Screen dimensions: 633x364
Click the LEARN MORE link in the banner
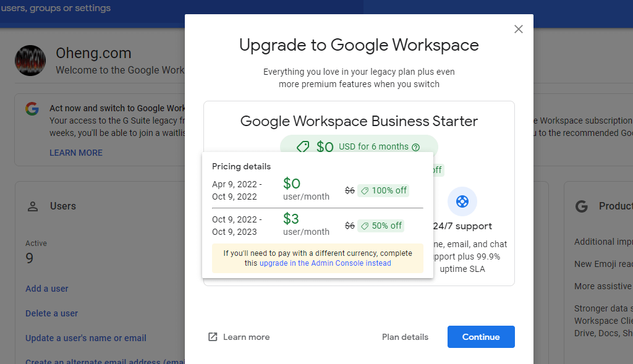pyautogui.click(x=76, y=153)
